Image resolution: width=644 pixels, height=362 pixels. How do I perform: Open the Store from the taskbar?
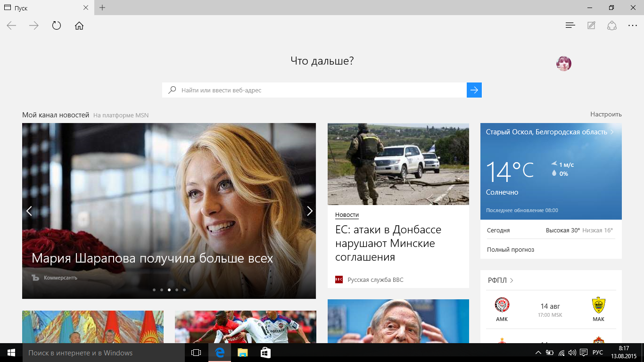point(265,353)
